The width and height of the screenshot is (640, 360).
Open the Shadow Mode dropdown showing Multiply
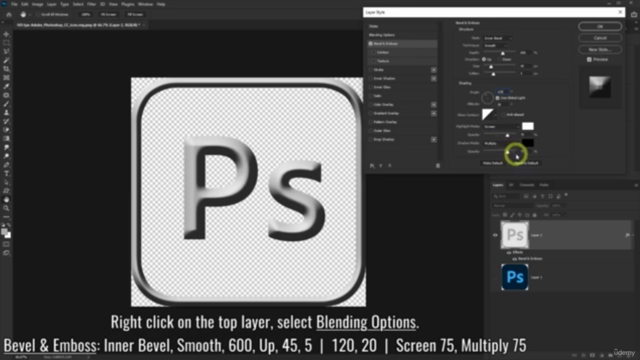click(502, 143)
